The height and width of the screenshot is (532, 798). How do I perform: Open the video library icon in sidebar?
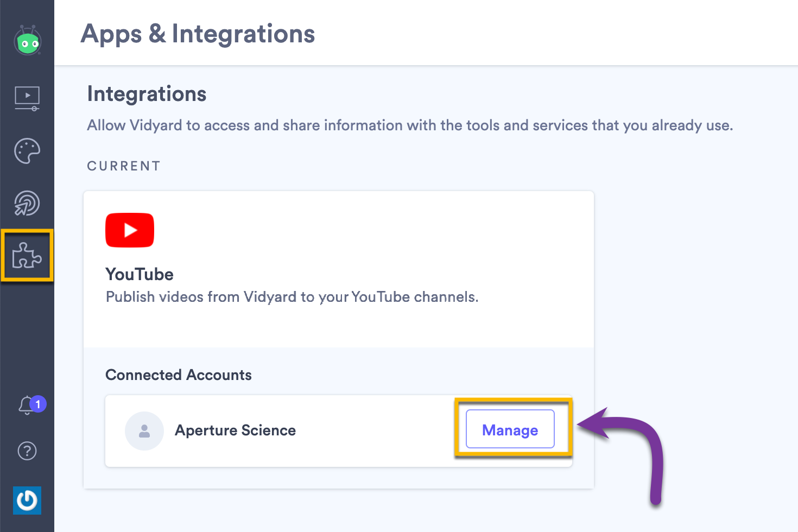[27, 99]
